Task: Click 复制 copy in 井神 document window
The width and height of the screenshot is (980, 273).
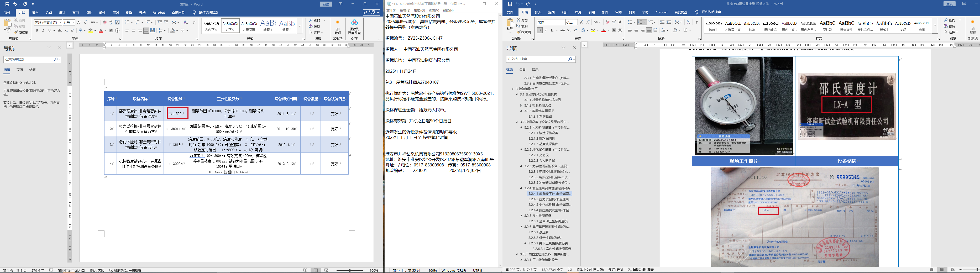Action: (522, 26)
